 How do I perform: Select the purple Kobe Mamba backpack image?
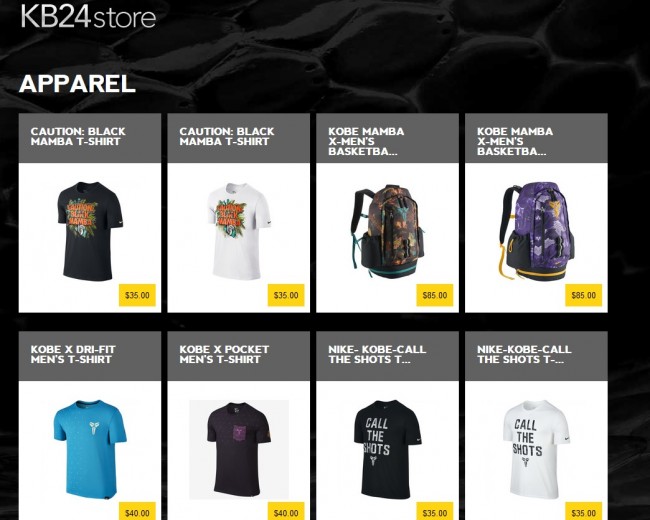pyautogui.click(x=538, y=232)
